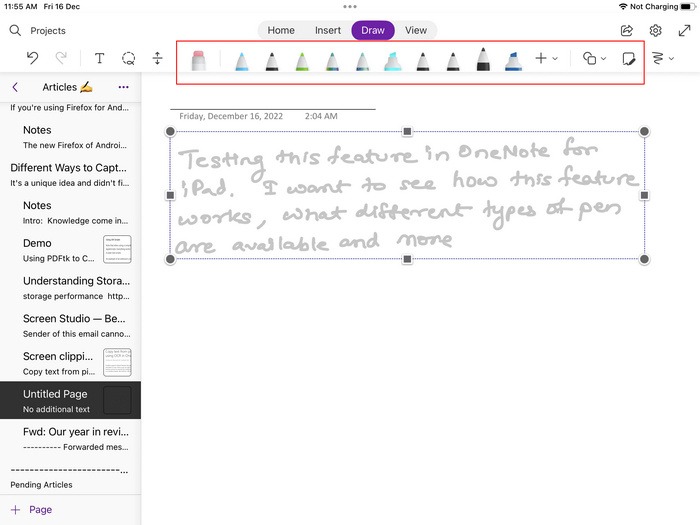Switch to the View tab

[416, 30]
